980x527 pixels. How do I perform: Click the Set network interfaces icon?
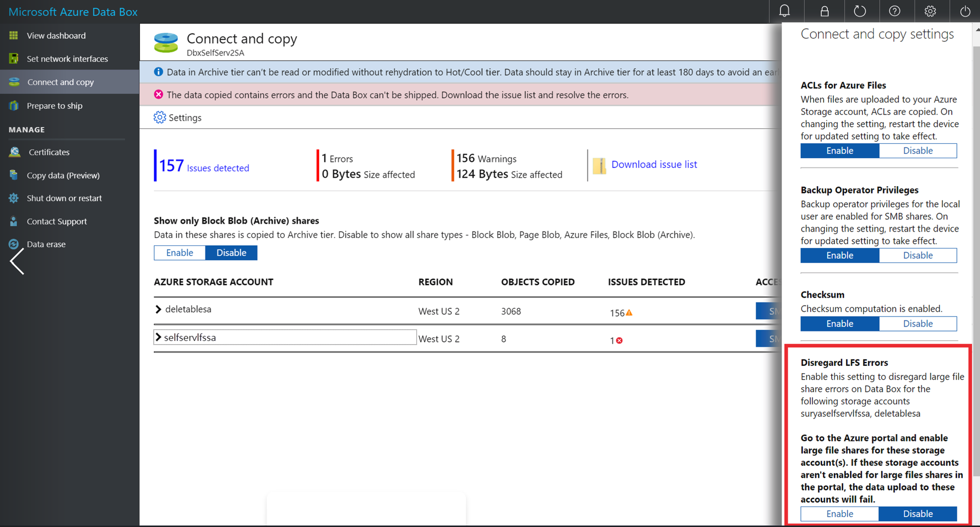[x=14, y=58]
